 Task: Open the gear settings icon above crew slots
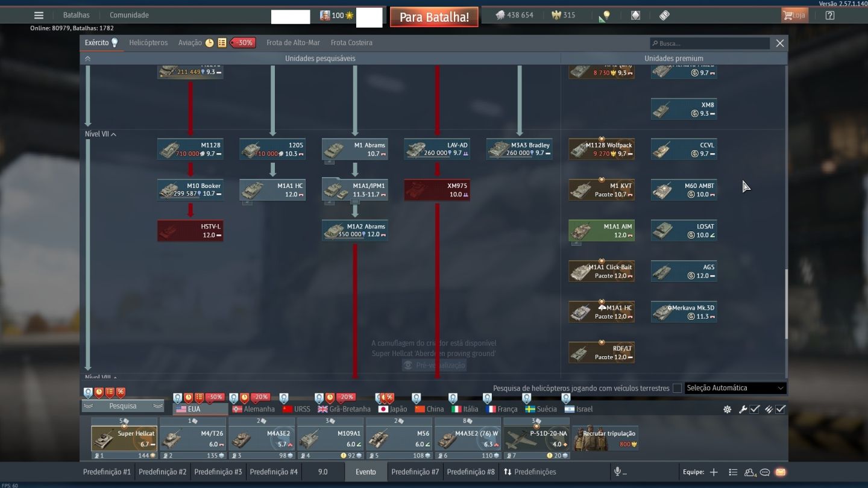pyautogui.click(x=727, y=409)
